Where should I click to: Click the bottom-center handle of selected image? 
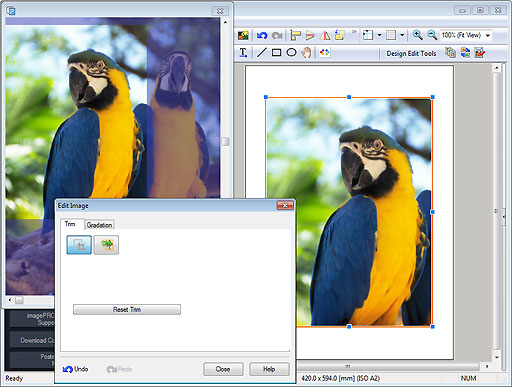[x=349, y=327]
